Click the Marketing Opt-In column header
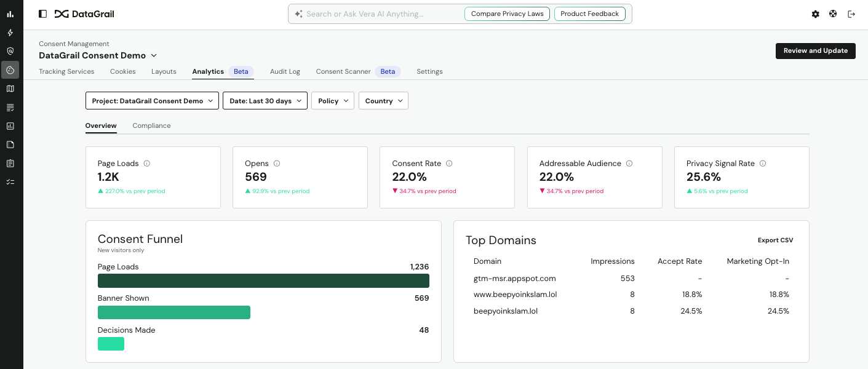The width and height of the screenshot is (868, 369). [758, 261]
